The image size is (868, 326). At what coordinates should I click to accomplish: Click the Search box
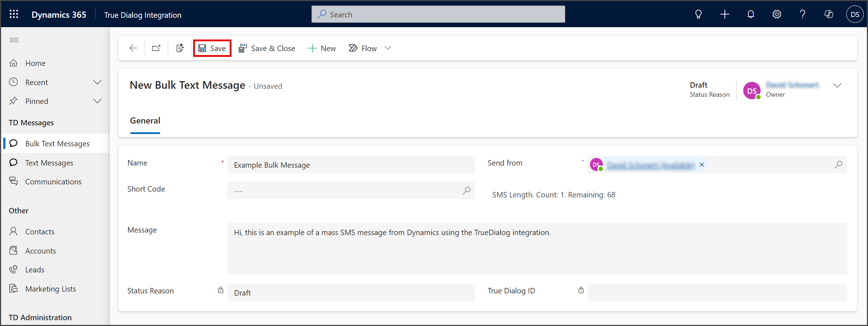438,14
